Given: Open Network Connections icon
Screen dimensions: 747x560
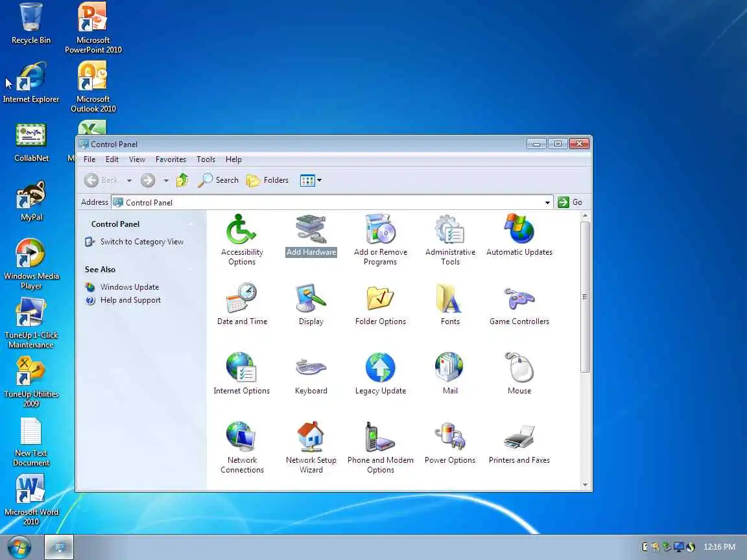Looking at the screenshot, I should 242,448.
